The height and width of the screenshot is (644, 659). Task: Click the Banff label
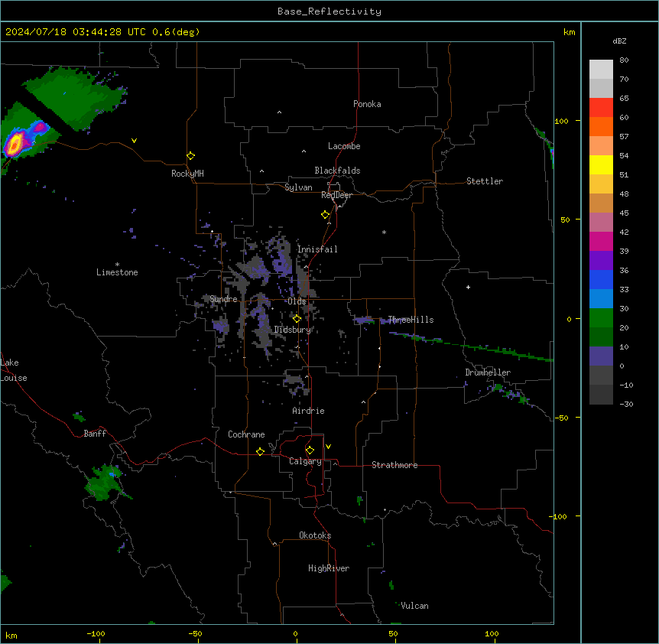95,434
